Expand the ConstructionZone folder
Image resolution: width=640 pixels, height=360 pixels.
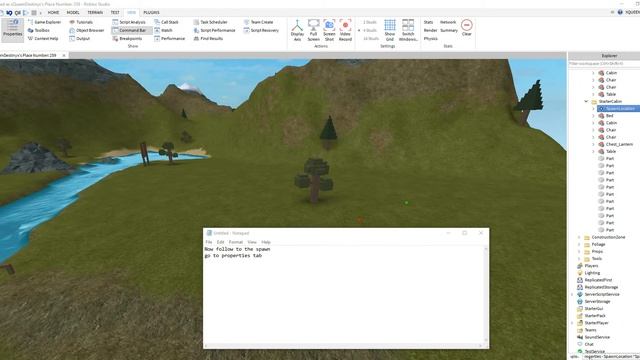(x=579, y=237)
